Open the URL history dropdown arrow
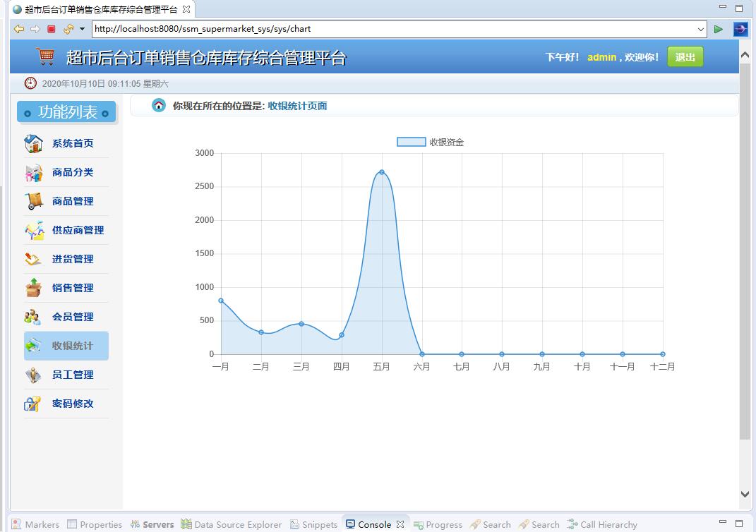This screenshot has width=756, height=532. 701,29
